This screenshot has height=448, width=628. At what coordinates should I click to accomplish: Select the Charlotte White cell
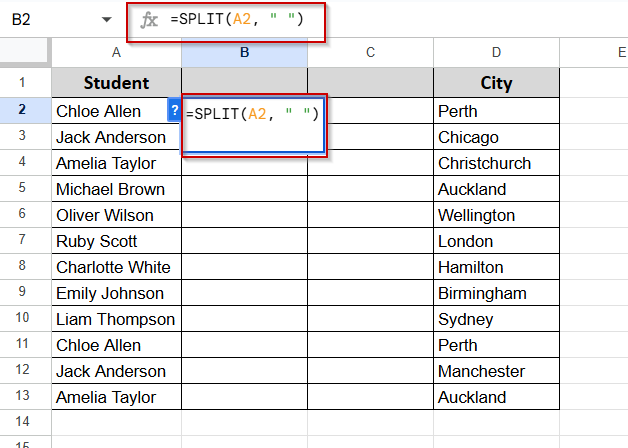pyautogui.click(x=117, y=267)
